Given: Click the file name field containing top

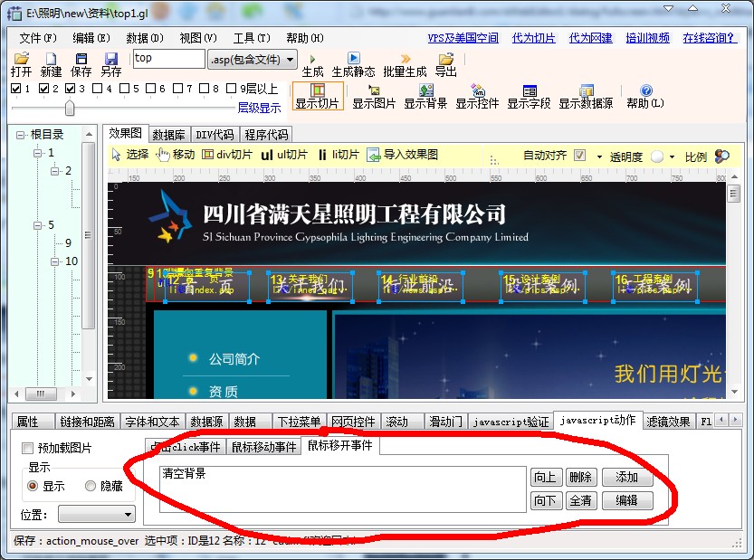Looking at the screenshot, I should (x=168, y=59).
